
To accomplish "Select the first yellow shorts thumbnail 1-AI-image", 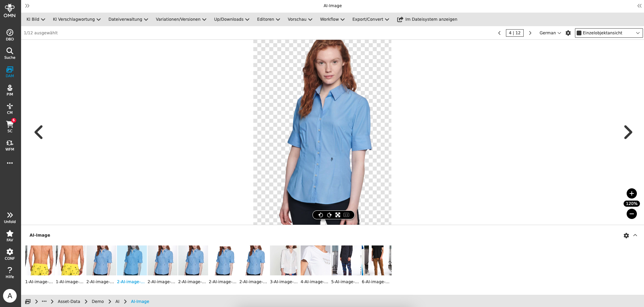I will [x=39, y=260].
